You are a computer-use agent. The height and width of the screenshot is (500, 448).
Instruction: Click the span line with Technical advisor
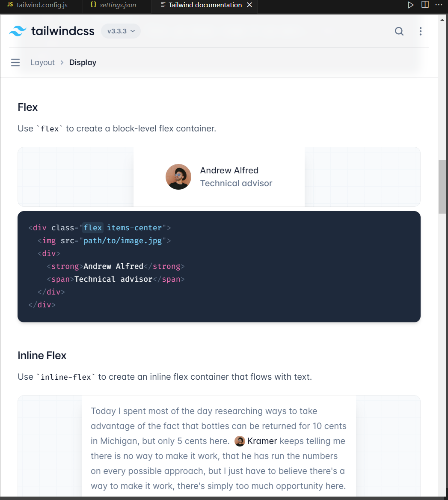[x=116, y=279]
